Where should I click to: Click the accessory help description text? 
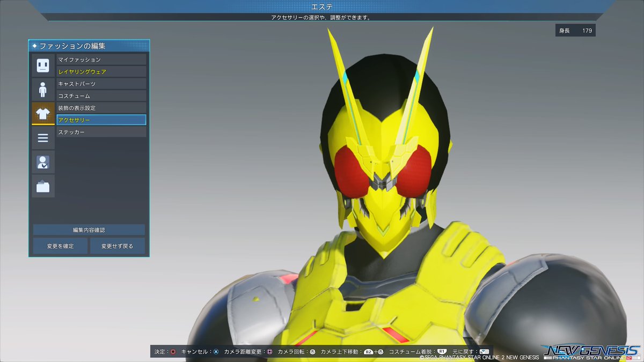(x=321, y=18)
